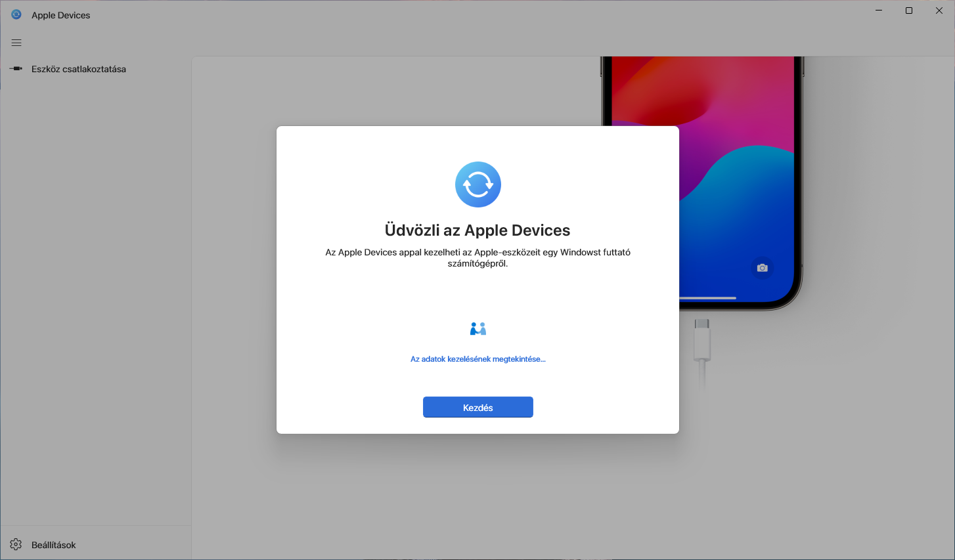Click the Apple Devices app icon in title bar
This screenshot has height=560, width=955.
(x=16, y=14)
